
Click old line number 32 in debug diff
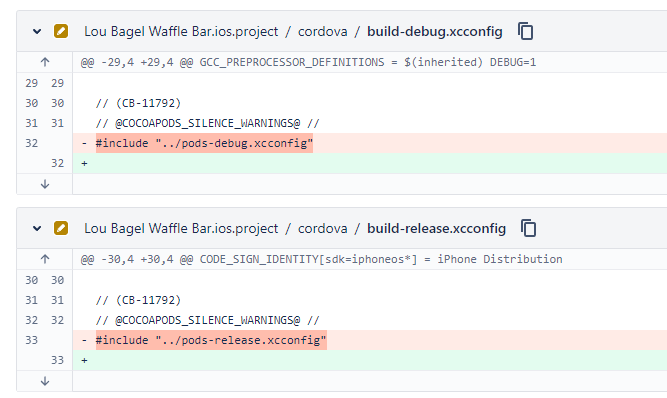pyautogui.click(x=31, y=143)
